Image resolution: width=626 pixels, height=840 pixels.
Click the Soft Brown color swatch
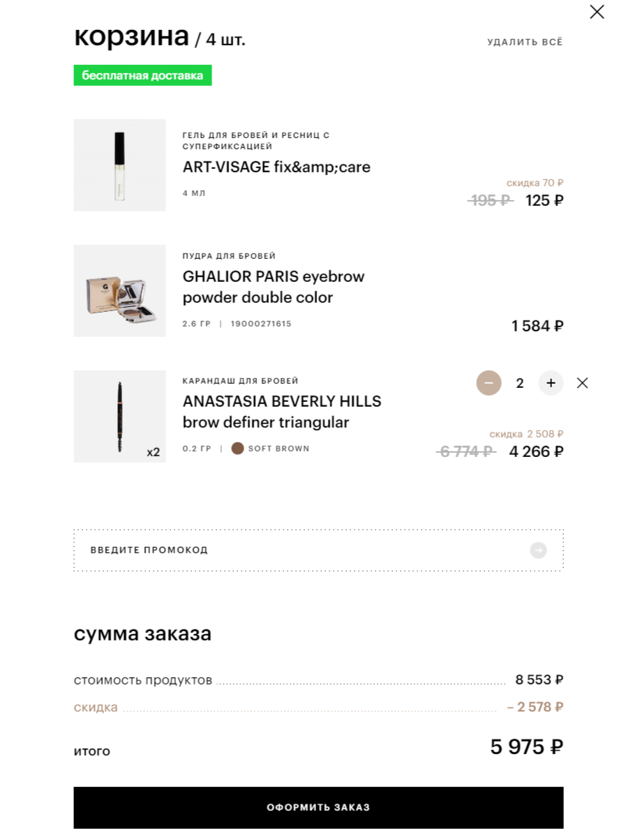(237, 449)
